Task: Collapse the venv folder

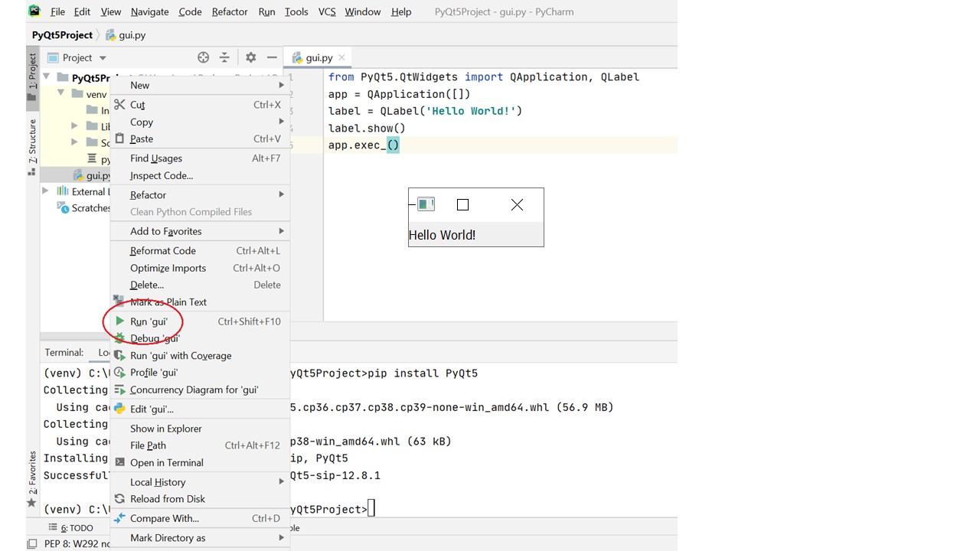Action: (61, 94)
